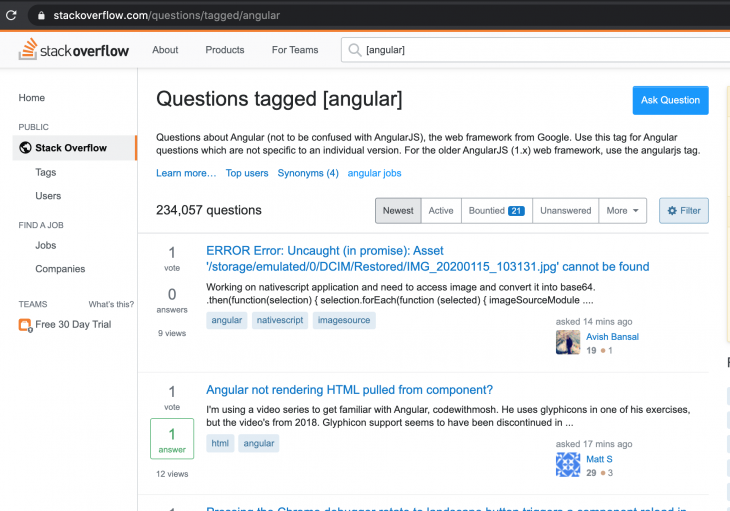Screen dimensions: 730x511
Task: Open Jobs in the sidebar
Action: (46, 245)
